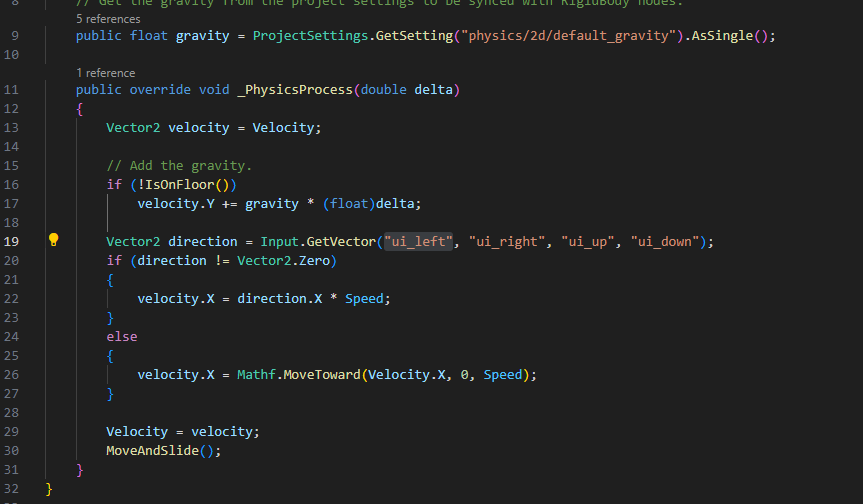Image resolution: width=863 pixels, height=504 pixels.
Task: Click 'Vector2 velocity' declaration on line 13
Action: tap(168, 128)
